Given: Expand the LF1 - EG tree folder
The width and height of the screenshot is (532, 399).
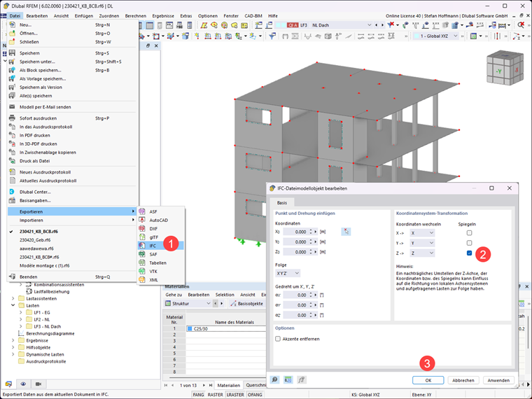Looking at the screenshot, I should (x=21, y=312).
